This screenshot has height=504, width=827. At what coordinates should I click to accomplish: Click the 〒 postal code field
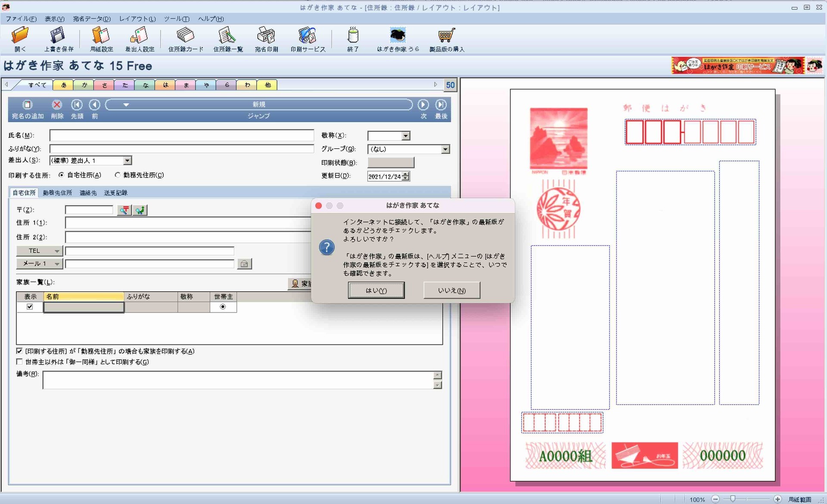[x=89, y=210]
